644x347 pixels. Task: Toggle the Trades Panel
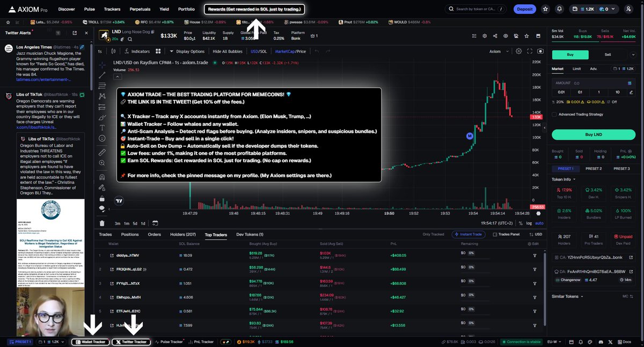point(506,234)
